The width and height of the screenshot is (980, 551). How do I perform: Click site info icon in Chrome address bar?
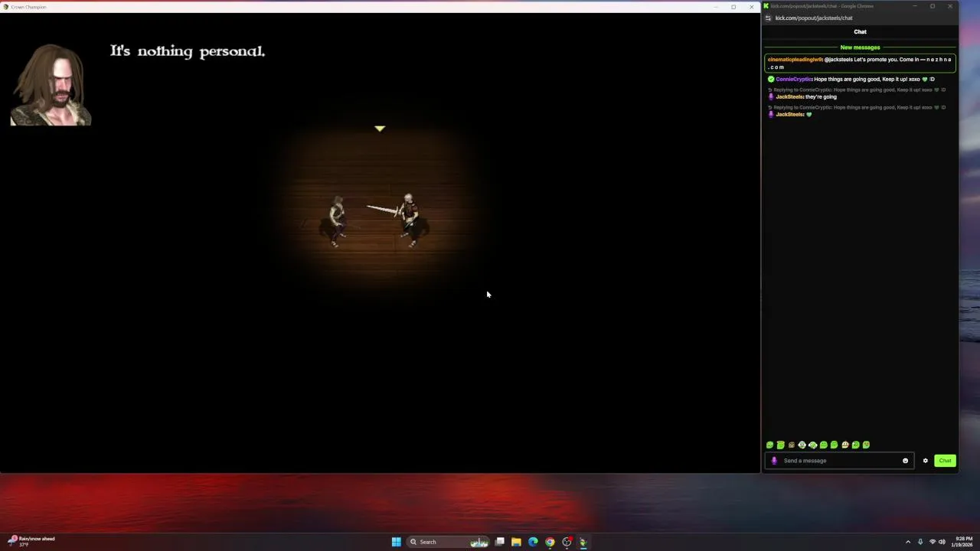pyautogui.click(x=768, y=18)
